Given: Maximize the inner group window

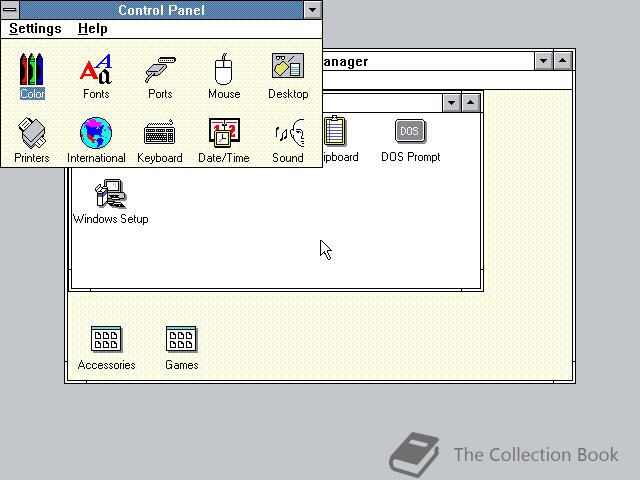Looking at the screenshot, I should (470, 103).
